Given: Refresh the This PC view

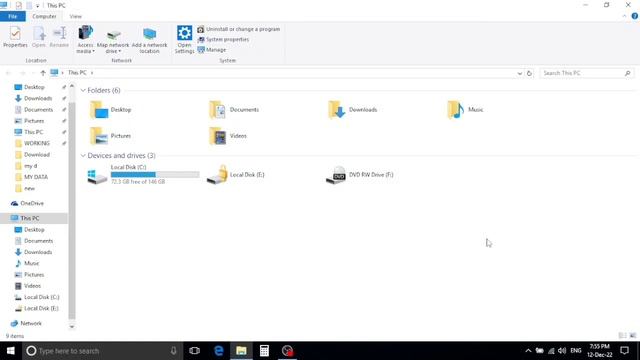Looking at the screenshot, I should (529, 73).
